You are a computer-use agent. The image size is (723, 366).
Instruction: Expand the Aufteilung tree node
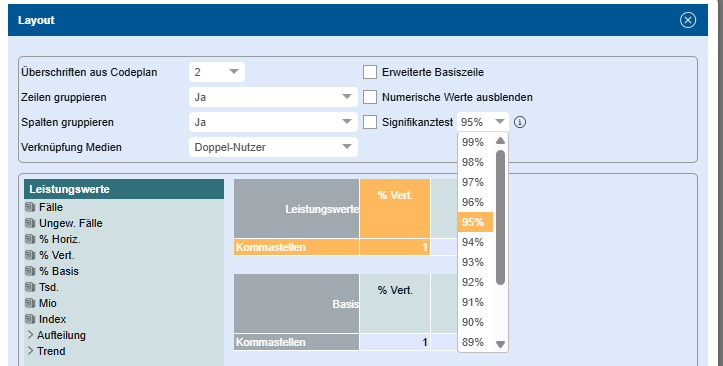point(30,335)
